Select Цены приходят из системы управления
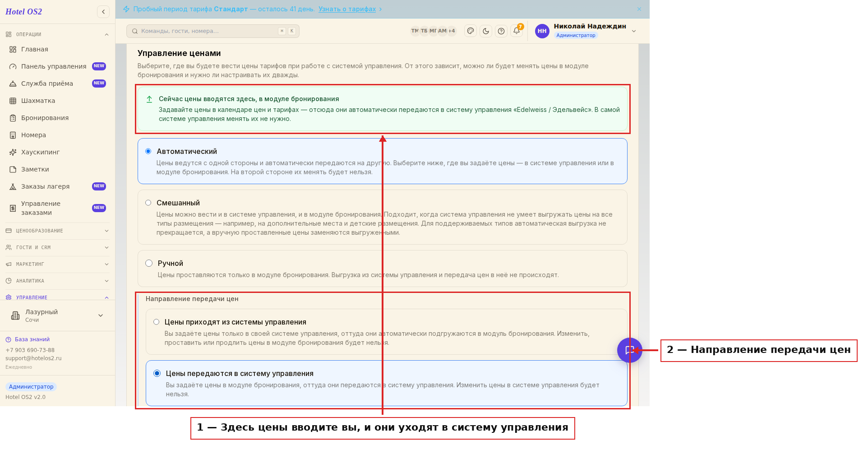This screenshot has width=868, height=450. tap(156, 322)
